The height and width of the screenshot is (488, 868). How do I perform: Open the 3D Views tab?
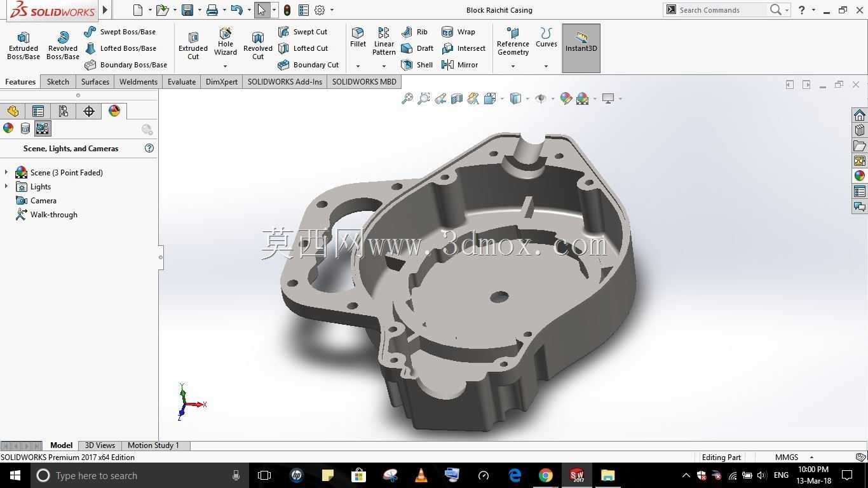coord(100,445)
